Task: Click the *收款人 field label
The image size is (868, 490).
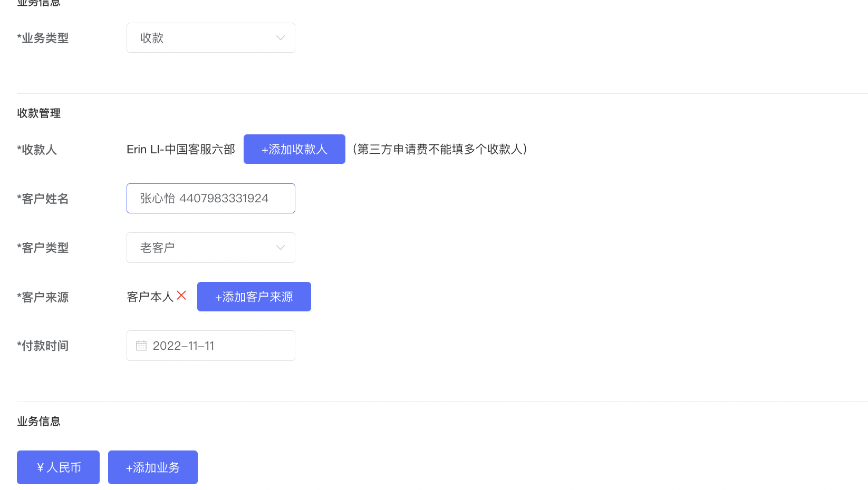Action: [37, 150]
